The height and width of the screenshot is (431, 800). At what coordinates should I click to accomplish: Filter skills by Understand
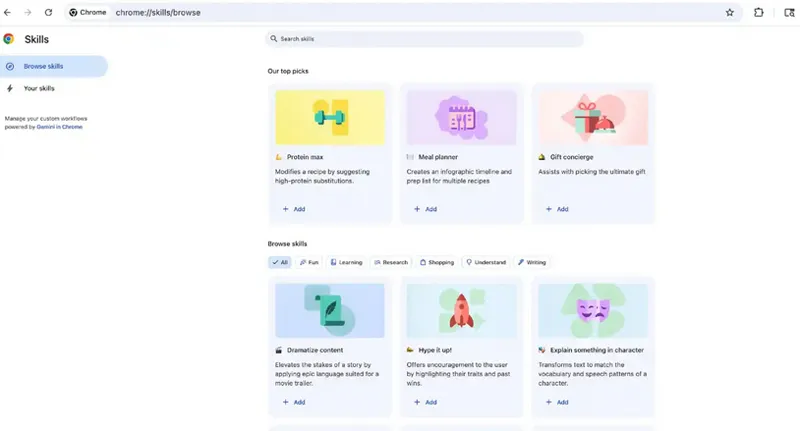point(486,262)
